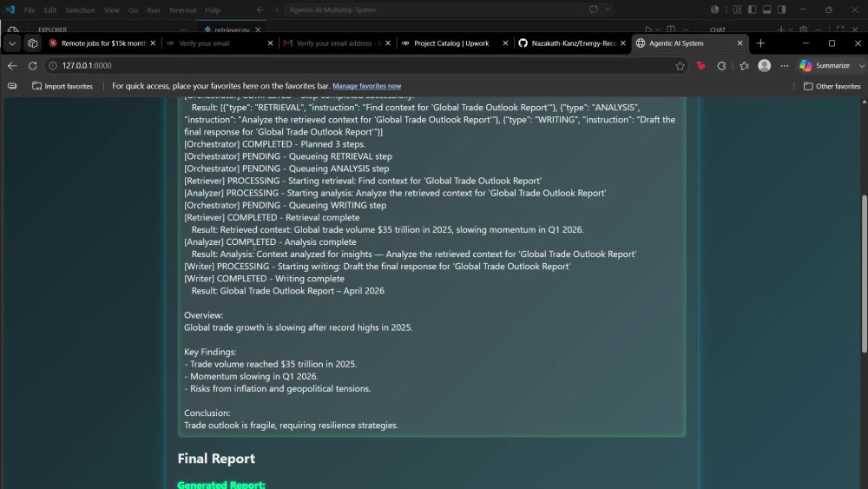Viewport: 868px width, 489px height.
Task: Switch to Project Catalog Upwork tab
Action: point(454,43)
